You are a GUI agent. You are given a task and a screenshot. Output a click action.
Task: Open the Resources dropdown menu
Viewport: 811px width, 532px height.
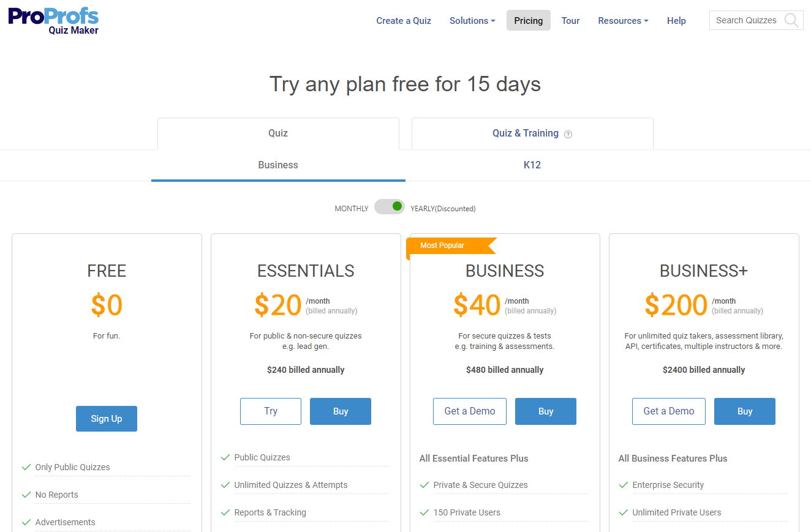(x=623, y=20)
